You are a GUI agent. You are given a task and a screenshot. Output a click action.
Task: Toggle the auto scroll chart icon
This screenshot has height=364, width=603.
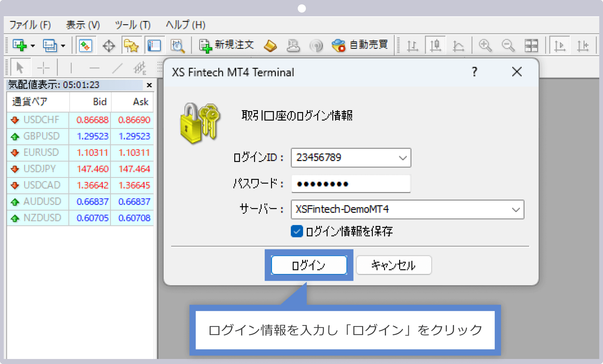click(x=560, y=46)
